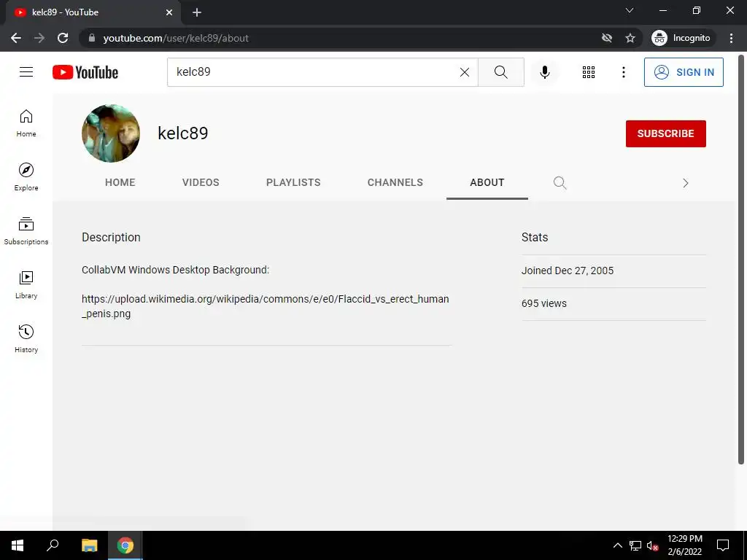Click the third-party cookies blocked eye icon
This screenshot has width=747, height=560.
point(607,38)
